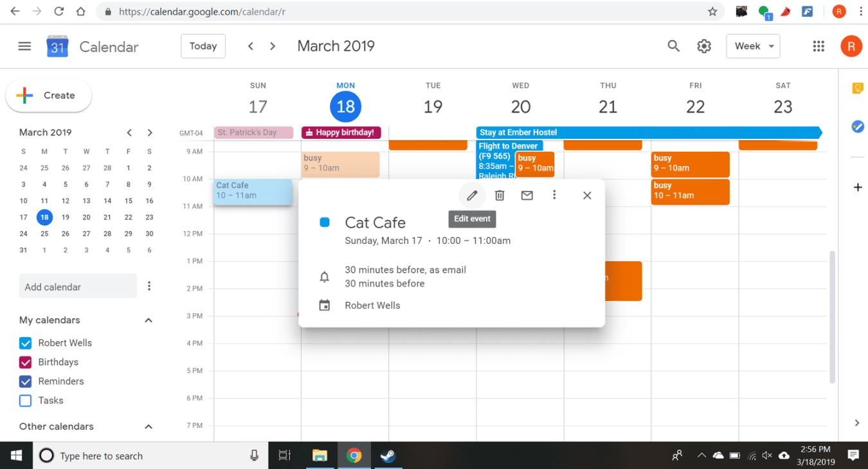Open the Google apps grid
868x469 pixels.
coord(818,46)
